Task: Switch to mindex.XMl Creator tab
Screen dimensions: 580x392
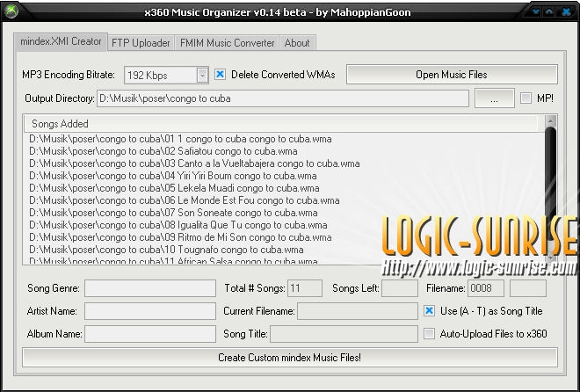Action: pyautogui.click(x=61, y=41)
